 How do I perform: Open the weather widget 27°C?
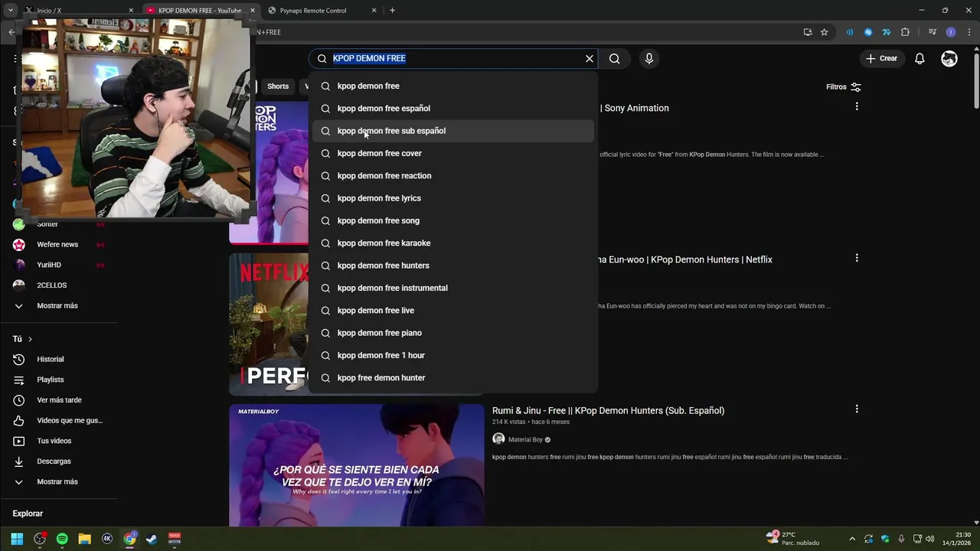coord(793,539)
